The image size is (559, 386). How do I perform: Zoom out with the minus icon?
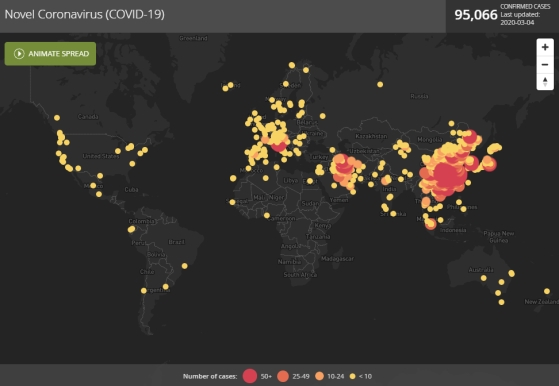(x=545, y=65)
